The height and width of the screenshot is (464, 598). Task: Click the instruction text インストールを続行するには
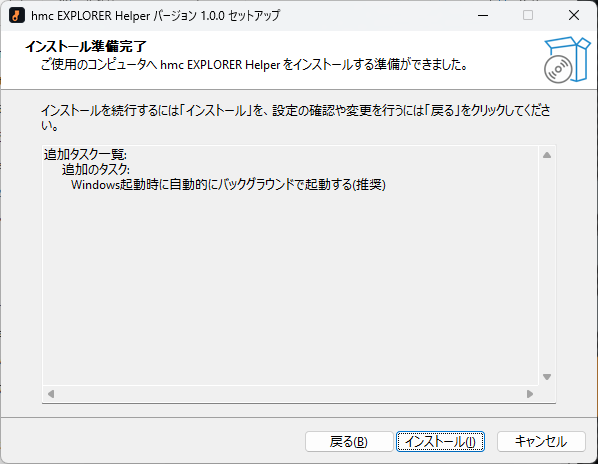296,117
